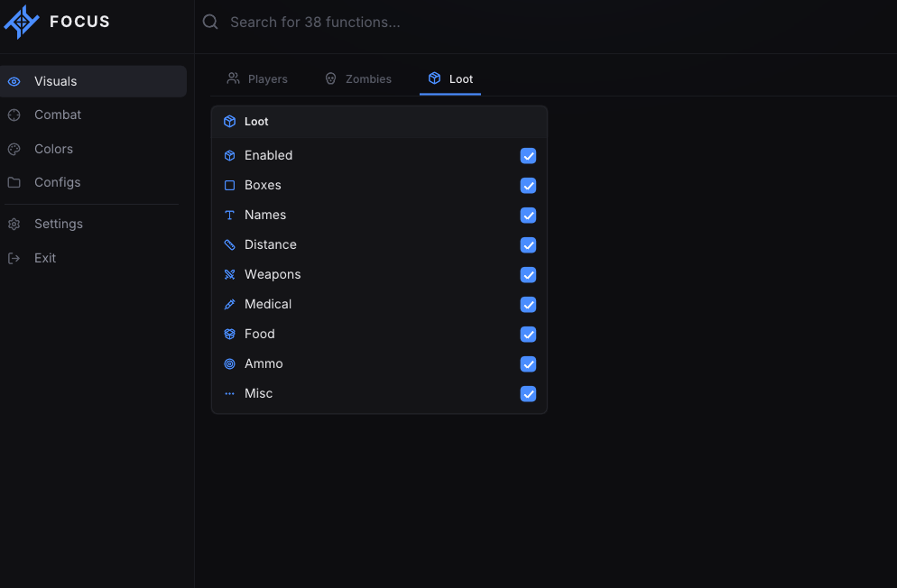Viewport: 897px width, 588px height.
Task: Click the Combat crosshair icon
Action: [x=14, y=115]
